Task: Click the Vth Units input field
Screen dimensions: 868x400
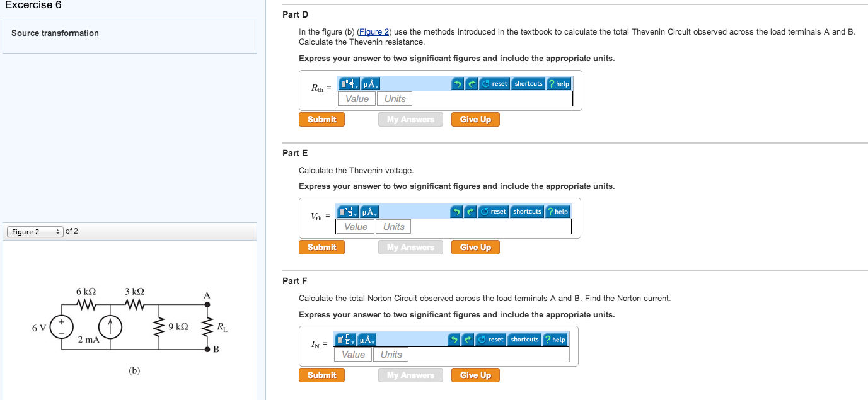Action: [x=394, y=227]
